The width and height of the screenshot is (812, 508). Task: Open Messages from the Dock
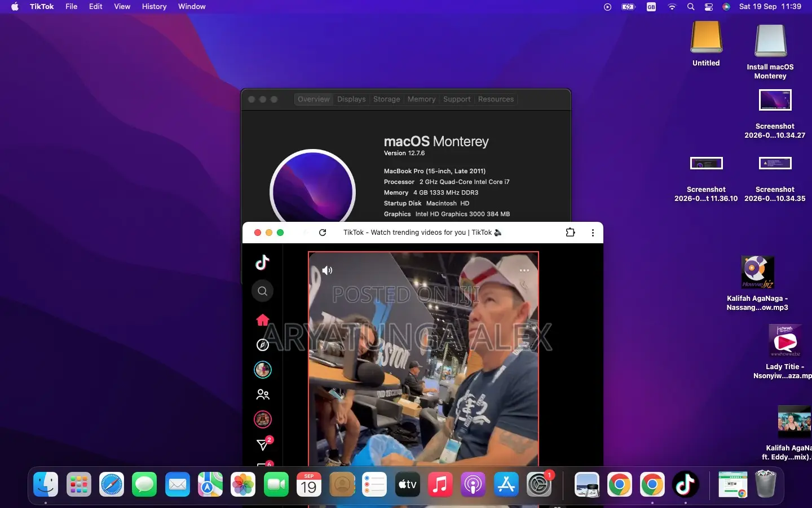(x=144, y=484)
